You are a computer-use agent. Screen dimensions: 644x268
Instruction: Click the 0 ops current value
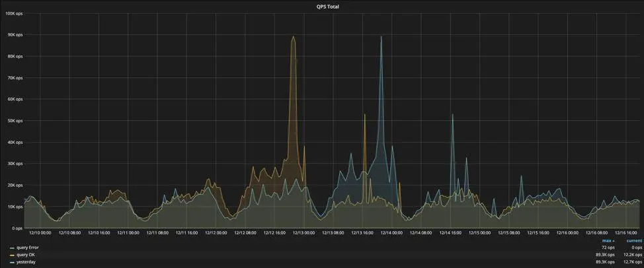(x=636, y=248)
